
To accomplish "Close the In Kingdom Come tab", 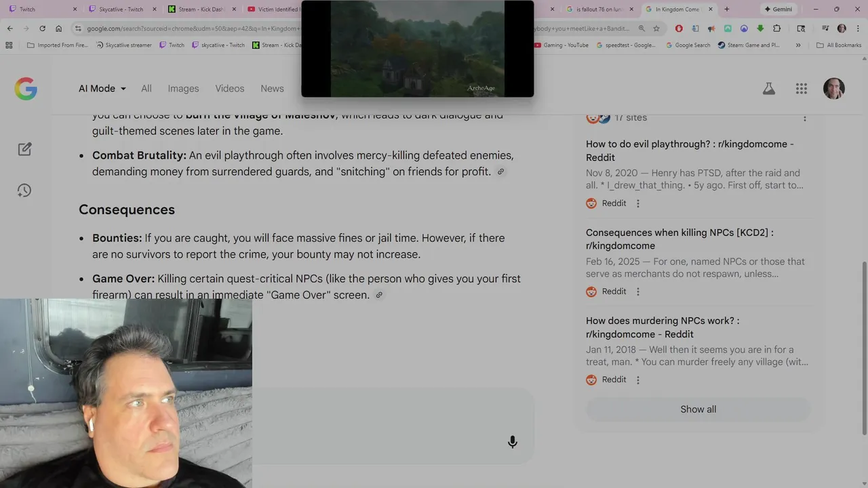I will click(x=712, y=9).
